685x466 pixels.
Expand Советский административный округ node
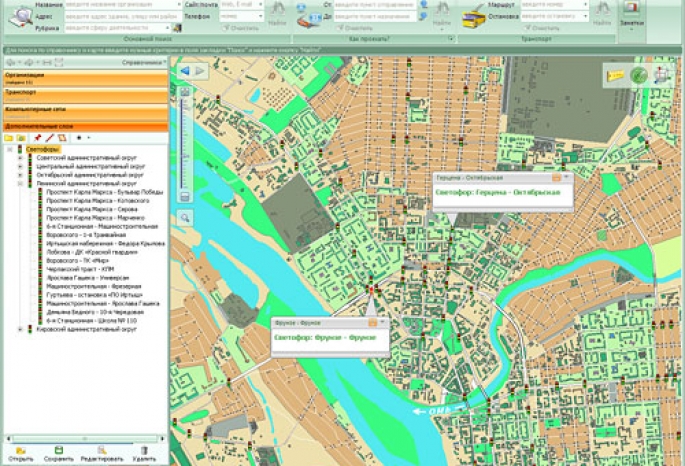tap(19, 158)
